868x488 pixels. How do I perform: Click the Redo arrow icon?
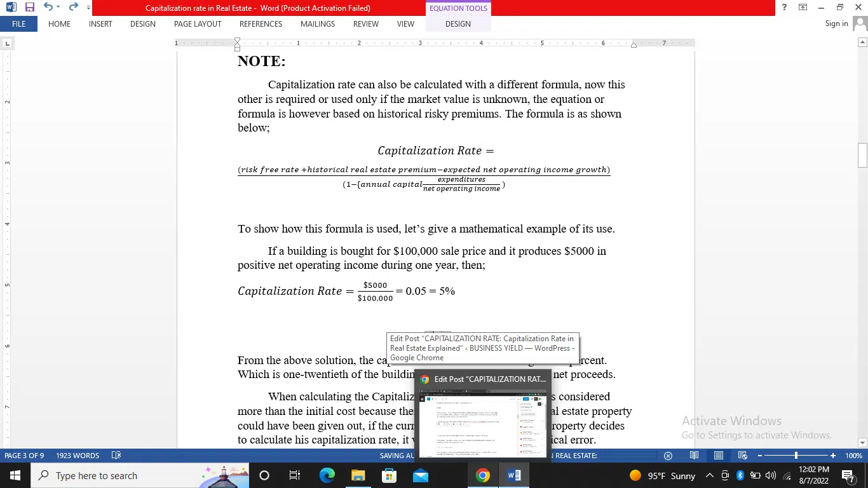point(74,8)
